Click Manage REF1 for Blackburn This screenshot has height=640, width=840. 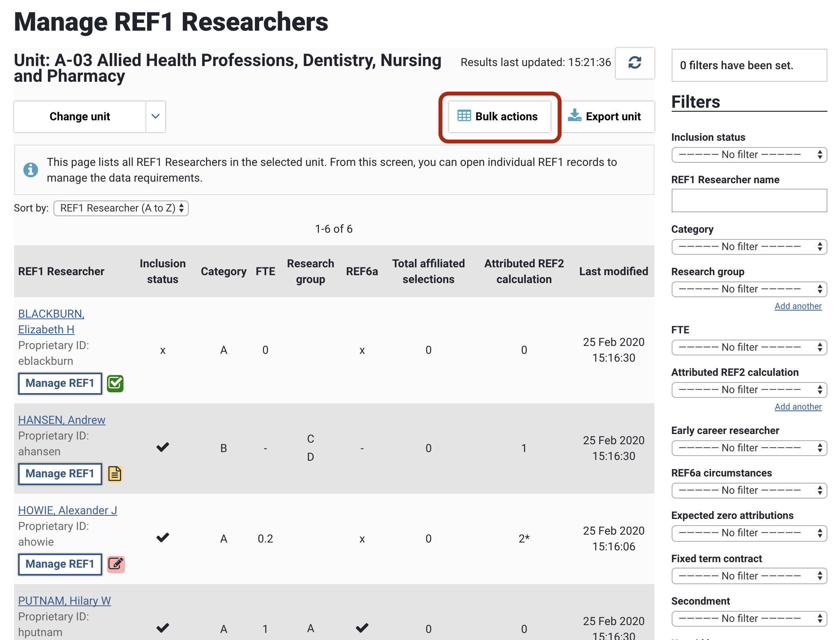60,383
